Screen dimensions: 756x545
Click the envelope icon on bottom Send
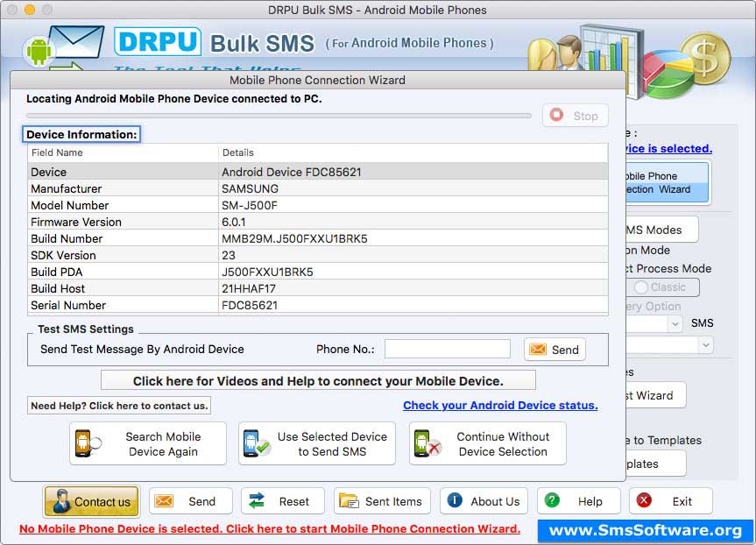[x=164, y=501]
